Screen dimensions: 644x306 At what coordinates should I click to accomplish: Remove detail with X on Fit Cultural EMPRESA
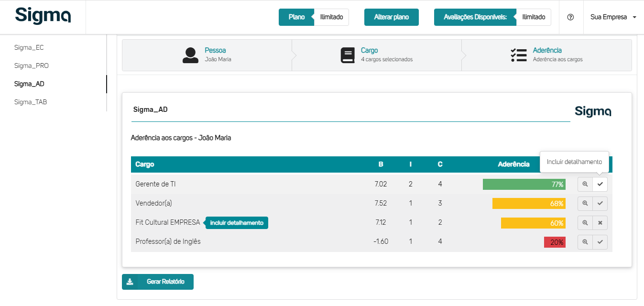(600, 222)
